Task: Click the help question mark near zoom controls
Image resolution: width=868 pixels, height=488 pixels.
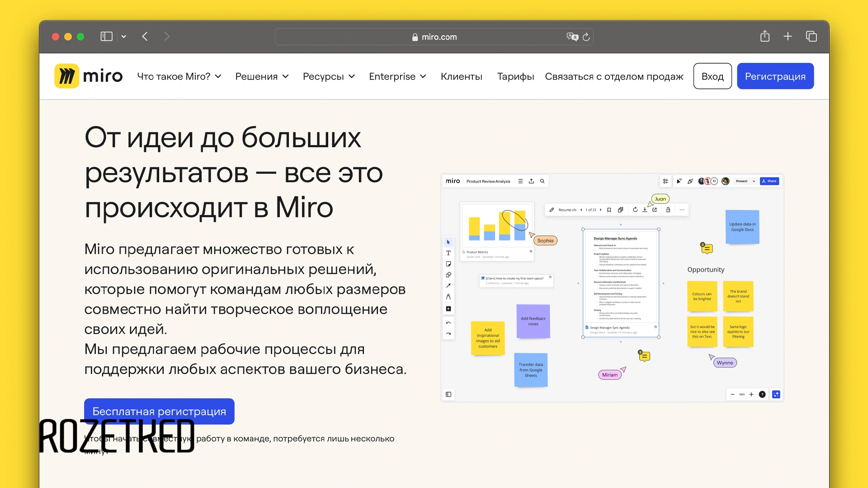Action: pyautogui.click(x=762, y=394)
